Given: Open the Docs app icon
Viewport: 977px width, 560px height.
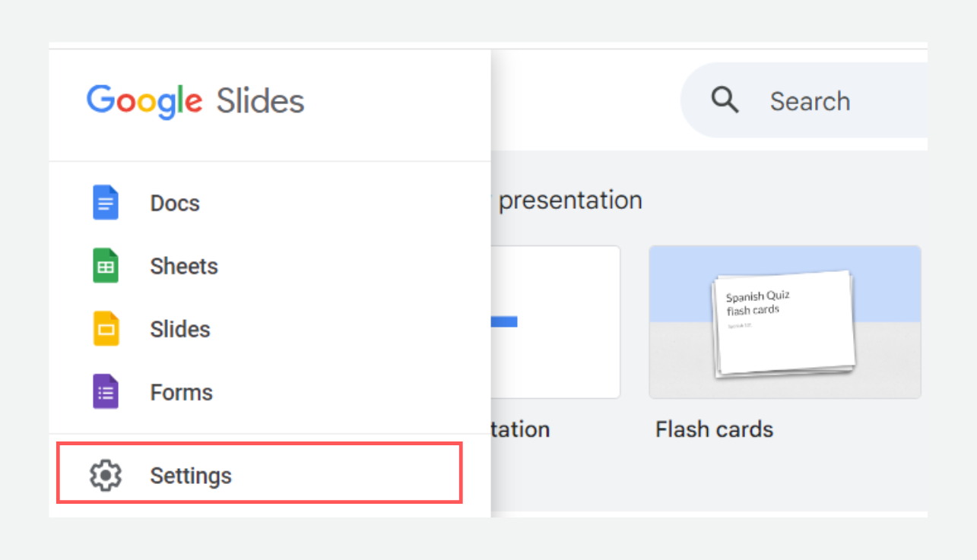Looking at the screenshot, I should click(x=104, y=203).
